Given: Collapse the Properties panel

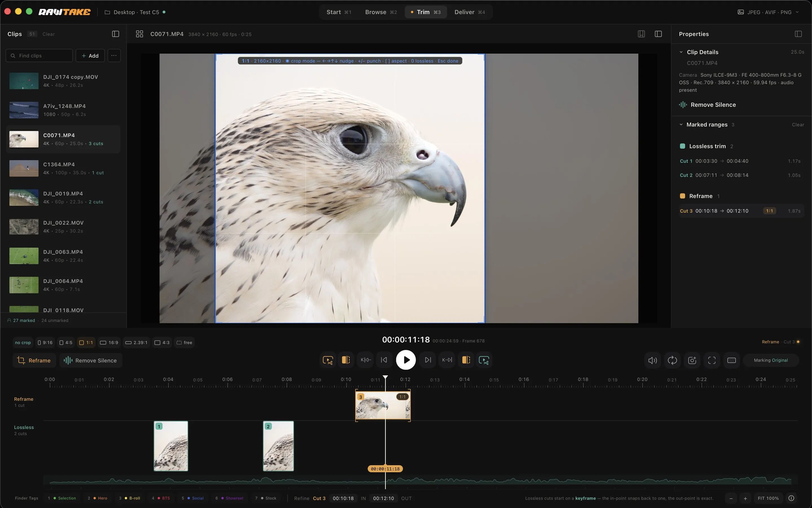Looking at the screenshot, I should click(798, 34).
